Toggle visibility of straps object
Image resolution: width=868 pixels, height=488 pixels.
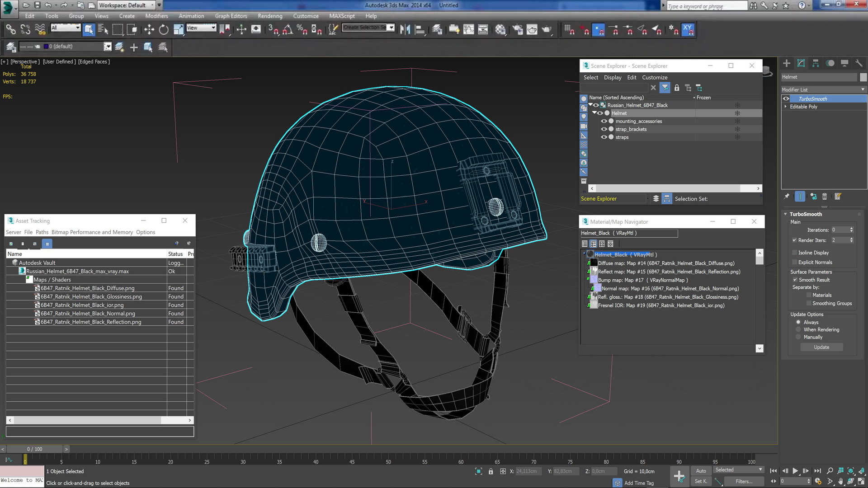(x=604, y=137)
